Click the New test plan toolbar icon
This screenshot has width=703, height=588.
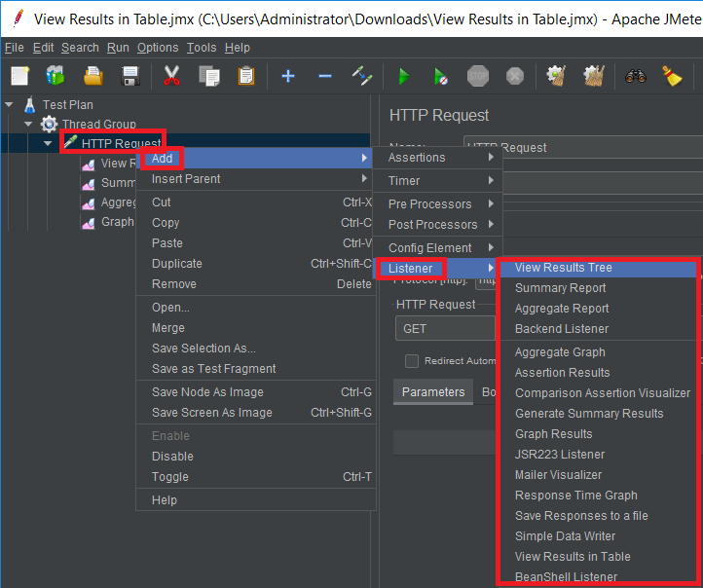click(x=20, y=76)
